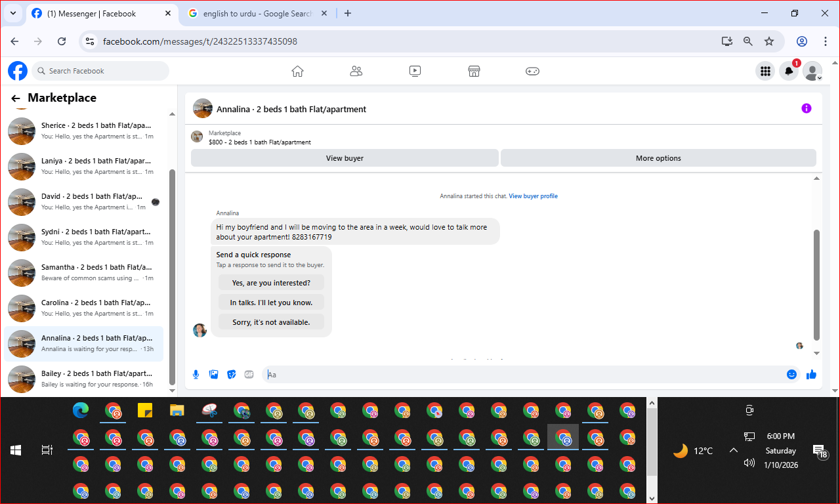Screen dimensions: 840x504
Task: Open File Explorer from the taskbar
Action: pos(177,411)
